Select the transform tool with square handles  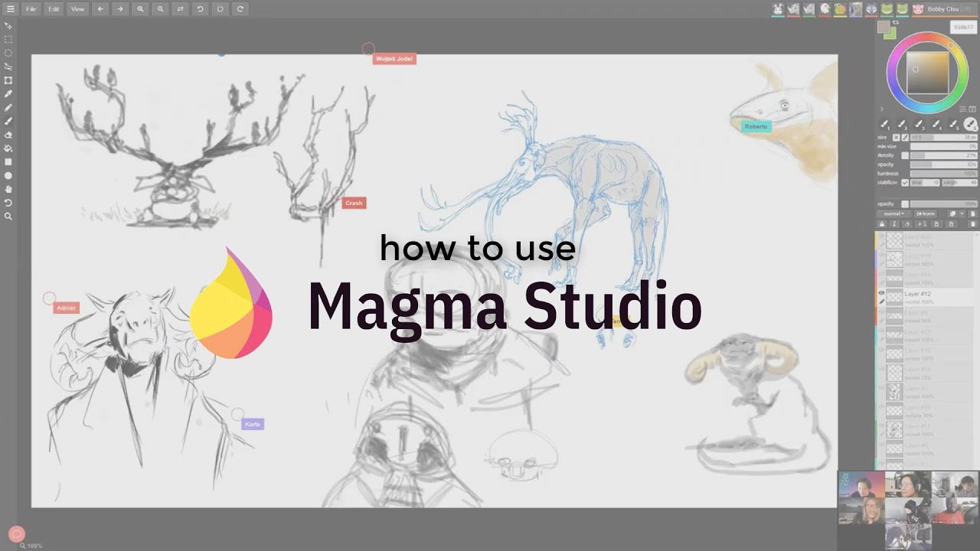point(8,80)
